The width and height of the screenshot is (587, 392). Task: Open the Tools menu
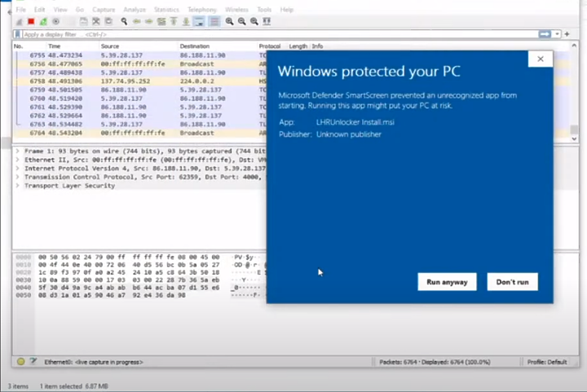pos(264,9)
